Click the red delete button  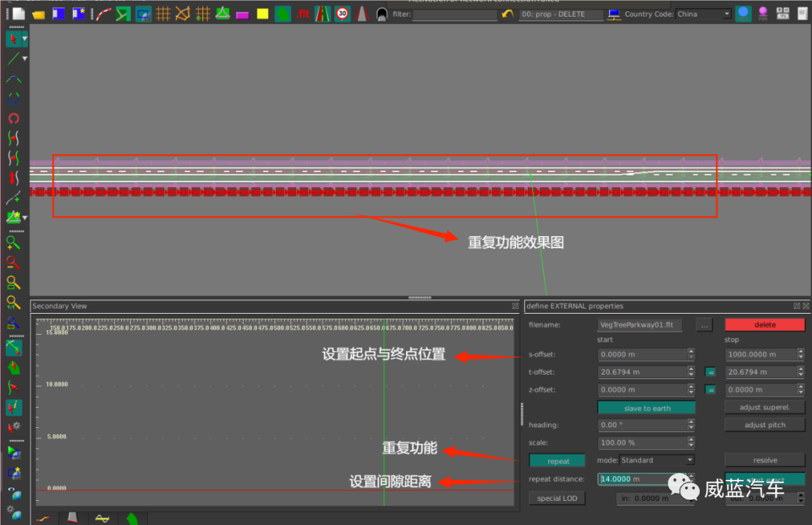765,325
